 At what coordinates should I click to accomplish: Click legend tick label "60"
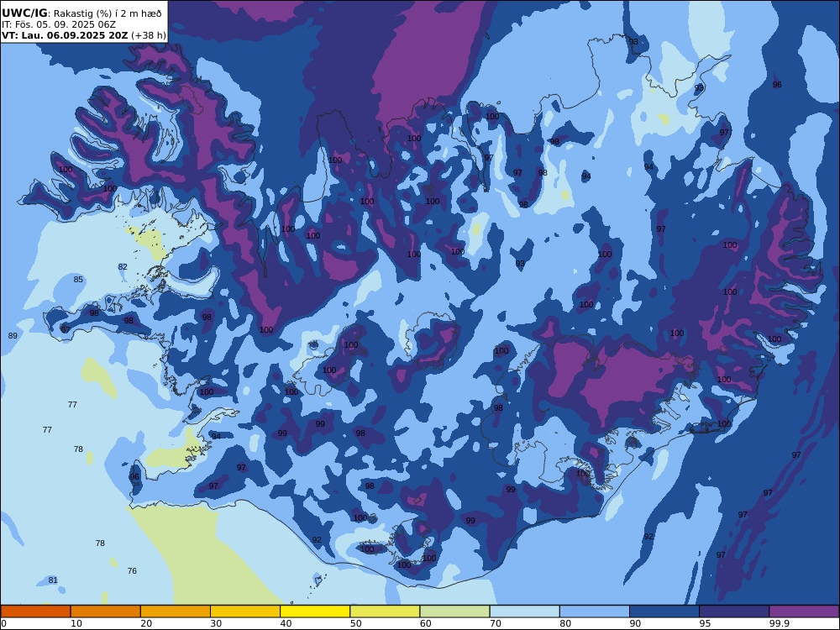(425, 623)
